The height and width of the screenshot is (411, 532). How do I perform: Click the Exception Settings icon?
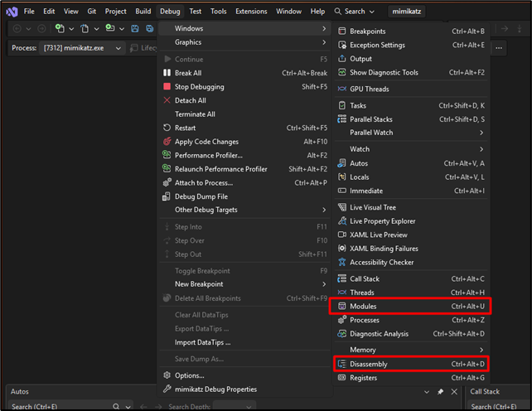[342, 45]
